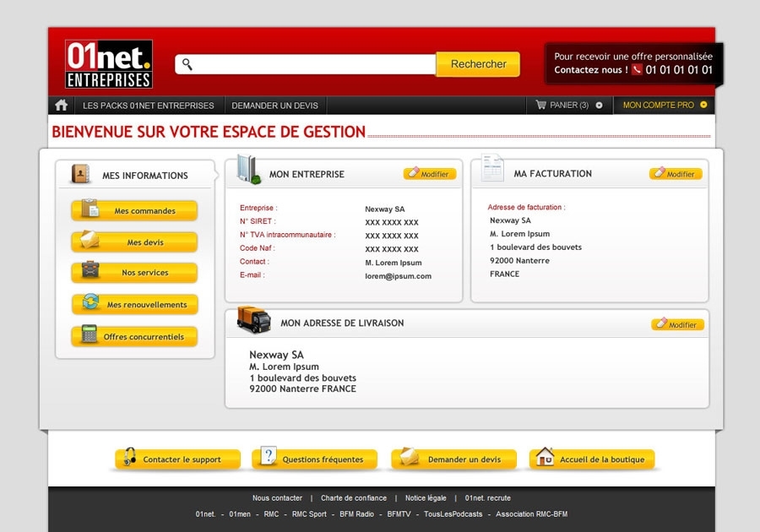Open Les Packs 01net Entreprises menu
The width and height of the screenshot is (760, 532).
[149, 106]
